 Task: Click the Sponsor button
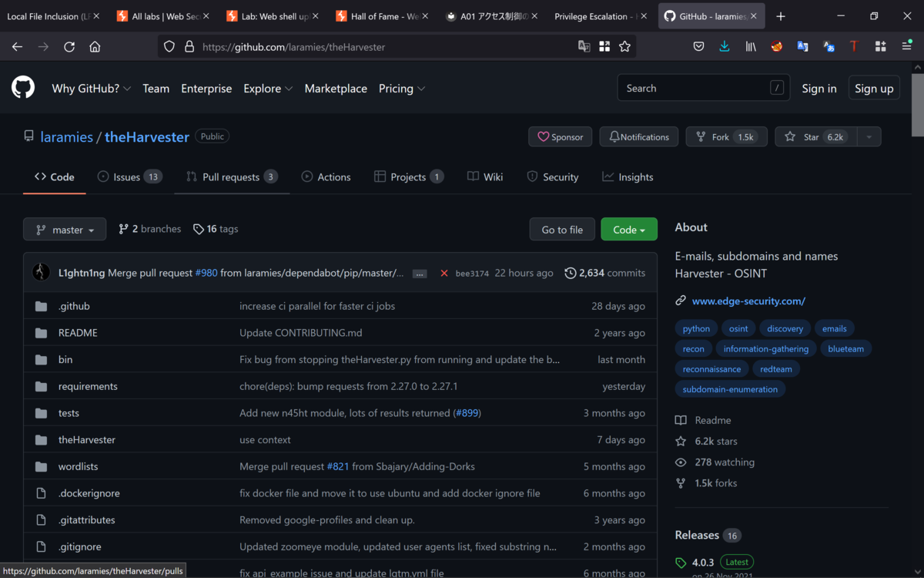pos(561,137)
